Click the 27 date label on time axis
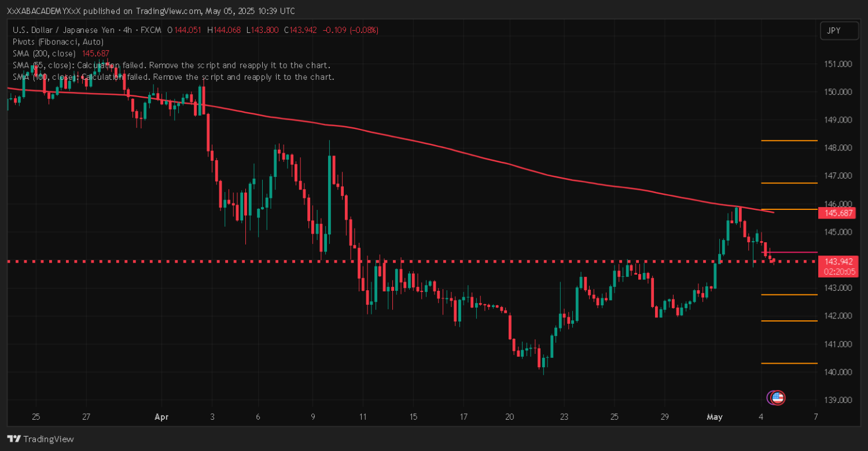868x451 pixels. (86, 417)
